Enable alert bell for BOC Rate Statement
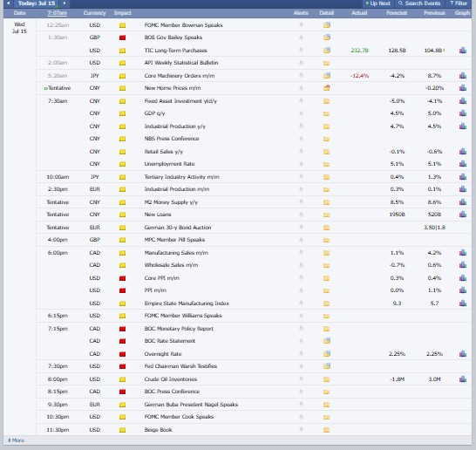Viewport: 476px width, 450px height. [x=301, y=341]
